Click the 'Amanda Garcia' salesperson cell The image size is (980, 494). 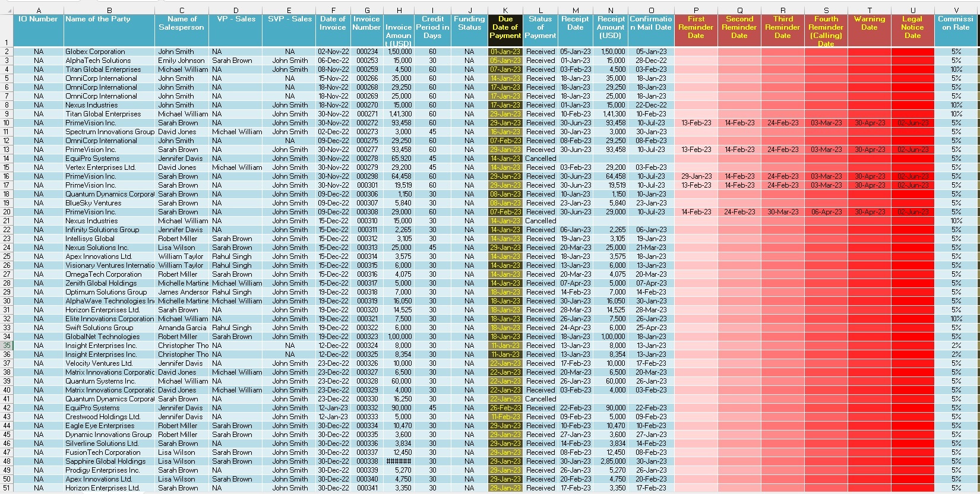pyautogui.click(x=182, y=328)
